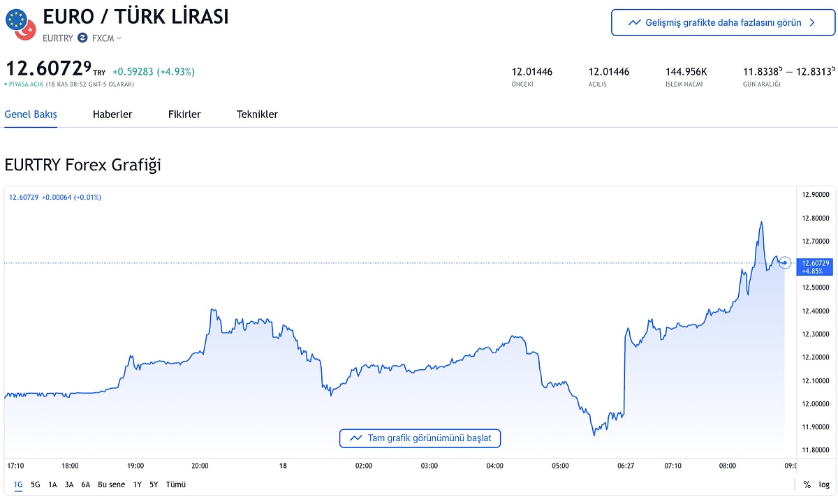The height and width of the screenshot is (504, 838).
Task: Select the 'Tümü' all-time range
Action: (x=176, y=484)
